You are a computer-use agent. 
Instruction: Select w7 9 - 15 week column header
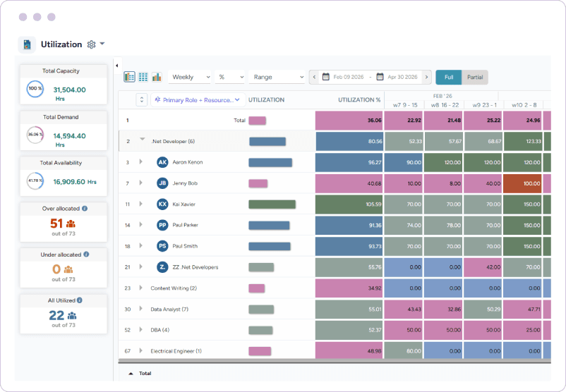pyautogui.click(x=405, y=105)
